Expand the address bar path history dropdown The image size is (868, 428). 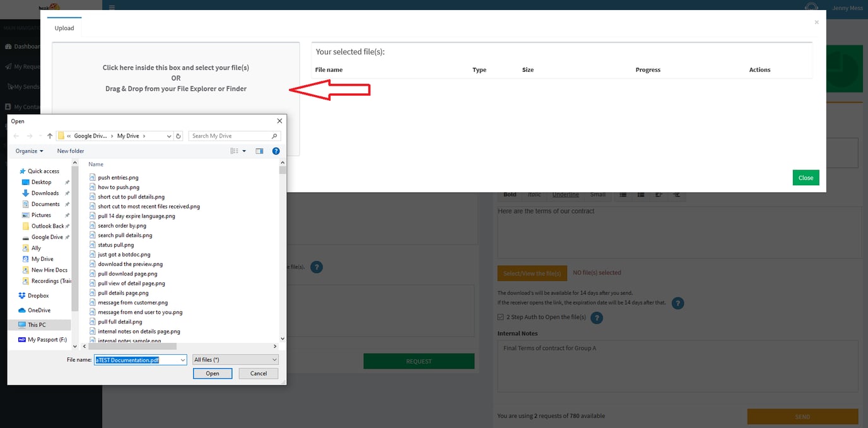click(x=169, y=136)
